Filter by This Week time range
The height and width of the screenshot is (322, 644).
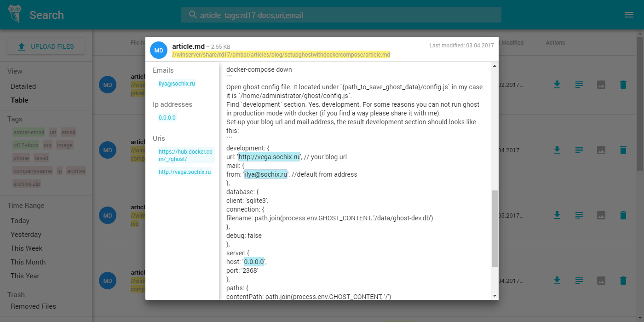point(27,248)
